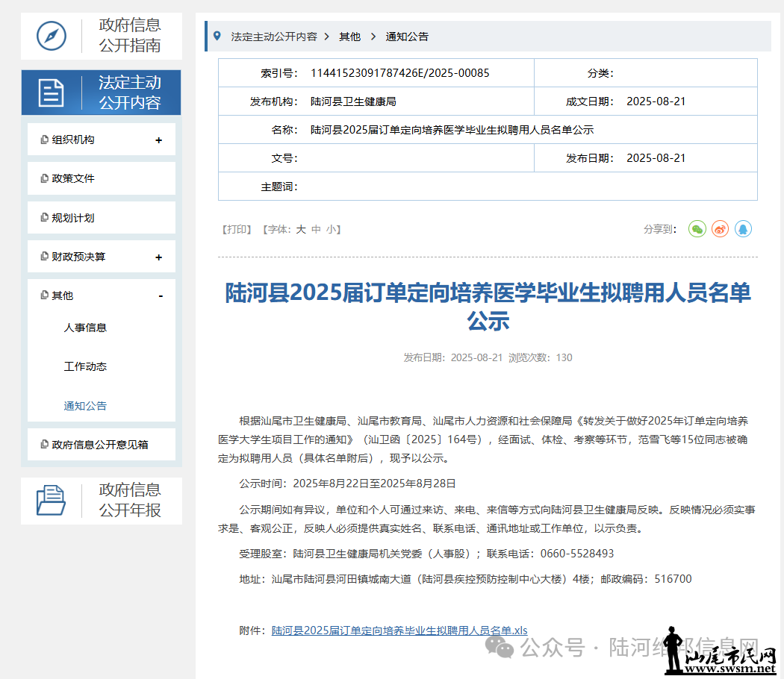The height and width of the screenshot is (679, 784).
Task: Set the font size to 中
Action: (x=316, y=229)
